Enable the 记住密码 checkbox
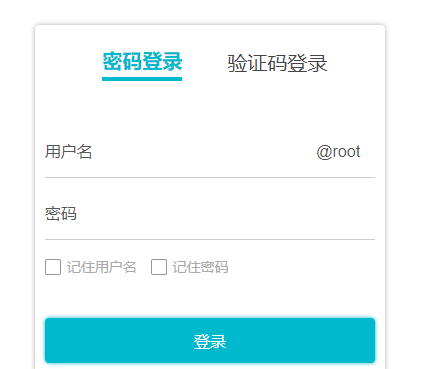The height and width of the screenshot is (369, 427). coord(159,267)
